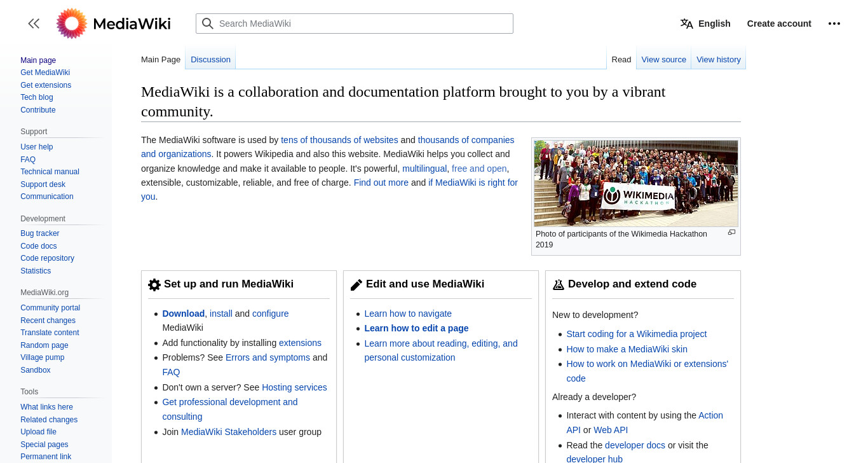Focus the Search MediaWiki field
868x463 pixels.
point(355,24)
